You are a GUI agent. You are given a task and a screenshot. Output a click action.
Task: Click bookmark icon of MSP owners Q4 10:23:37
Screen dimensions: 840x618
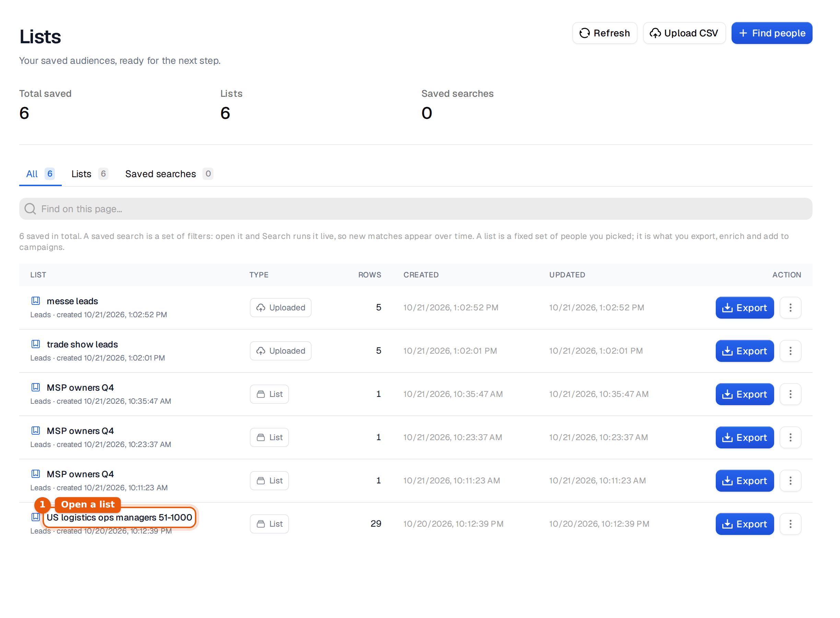tap(35, 430)
